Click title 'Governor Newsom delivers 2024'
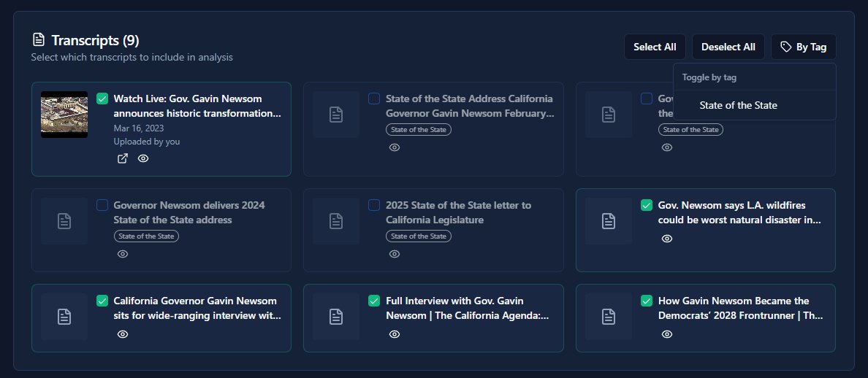The width and height of the screenshot is (868, 378). point(189,213)
